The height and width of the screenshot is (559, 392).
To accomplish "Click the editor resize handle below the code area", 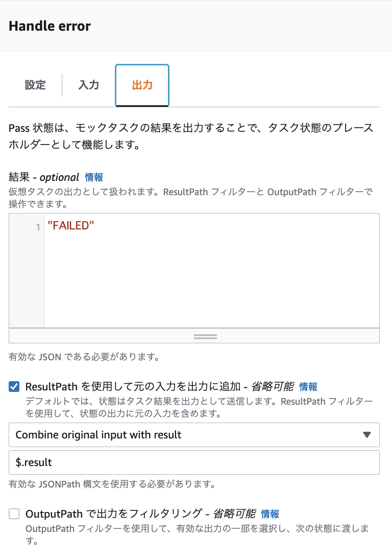I will click(x=205, y=336).
